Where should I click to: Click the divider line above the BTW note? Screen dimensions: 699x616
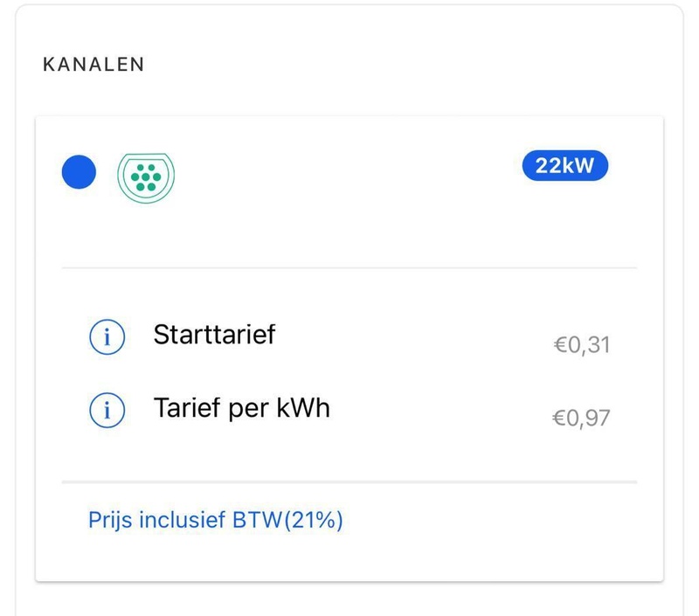pos(349,481)
